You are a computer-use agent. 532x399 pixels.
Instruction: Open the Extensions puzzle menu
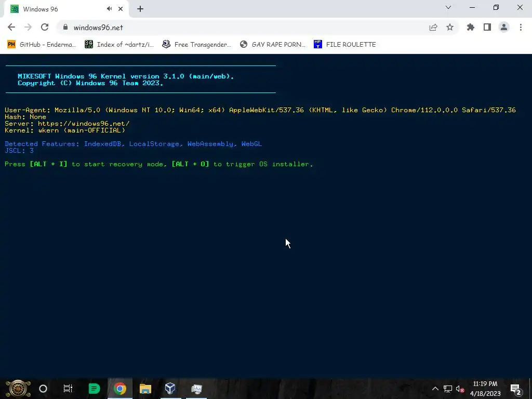pyautogui.click(x=471, y=28)
